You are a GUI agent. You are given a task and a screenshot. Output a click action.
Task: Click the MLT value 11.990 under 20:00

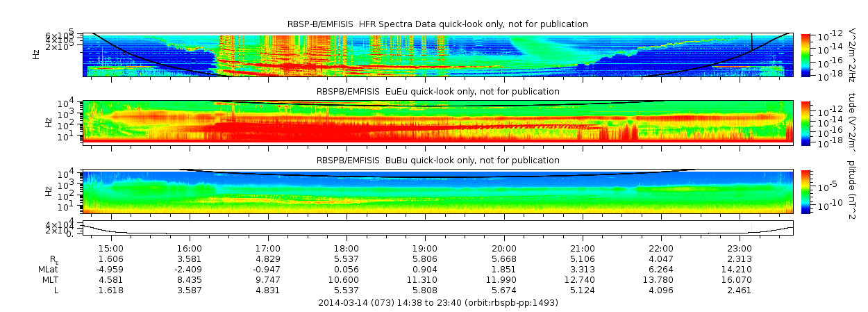[503, 279]
